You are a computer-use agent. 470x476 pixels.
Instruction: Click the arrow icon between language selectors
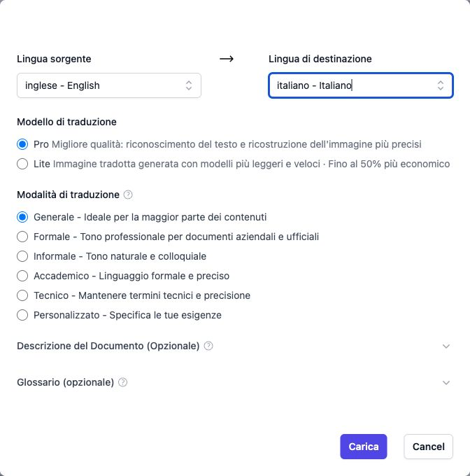click(x=227, y=59)
